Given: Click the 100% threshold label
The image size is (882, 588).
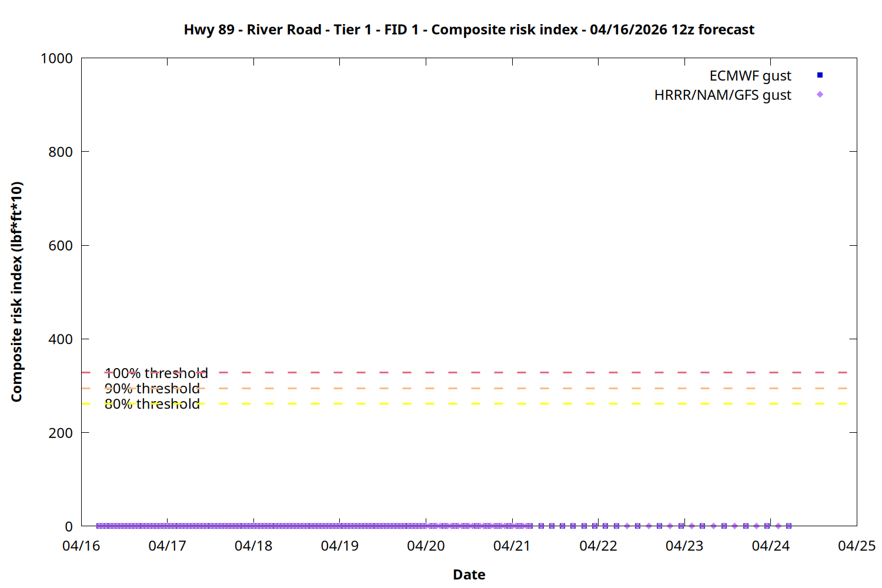Looking at the screenshot, I should click(156, 373).
